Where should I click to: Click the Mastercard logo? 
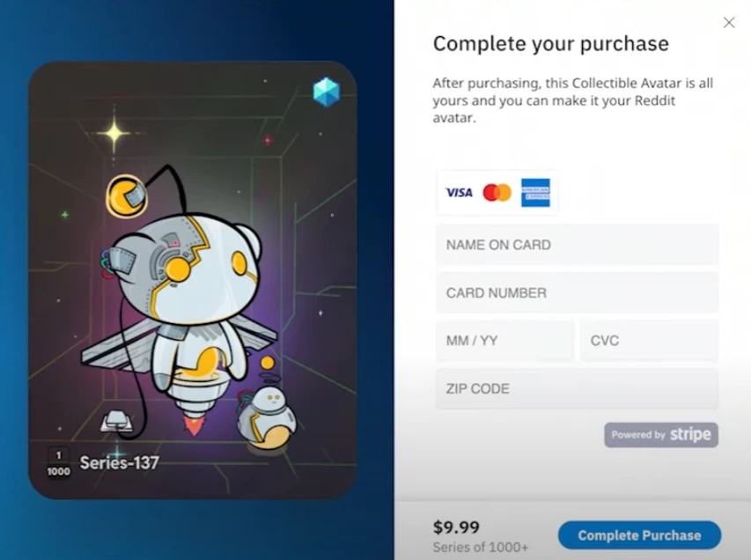tap(497, 193)
